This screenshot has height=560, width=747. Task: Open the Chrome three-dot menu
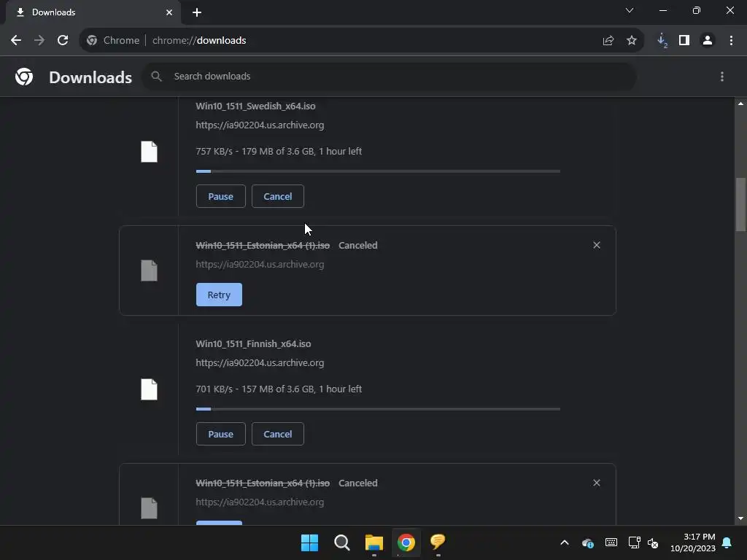click(x=731, y=41)
